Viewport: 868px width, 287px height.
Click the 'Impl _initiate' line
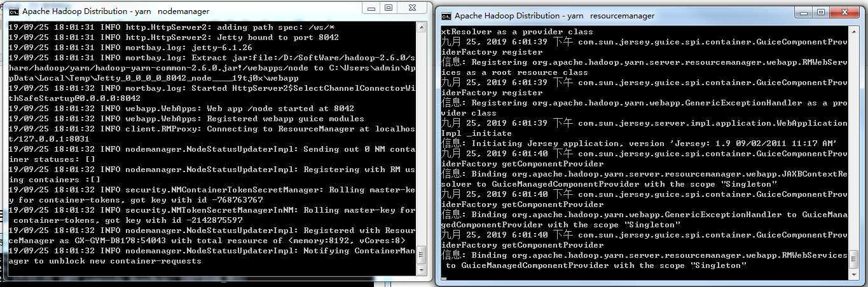[x=476, y=133]
